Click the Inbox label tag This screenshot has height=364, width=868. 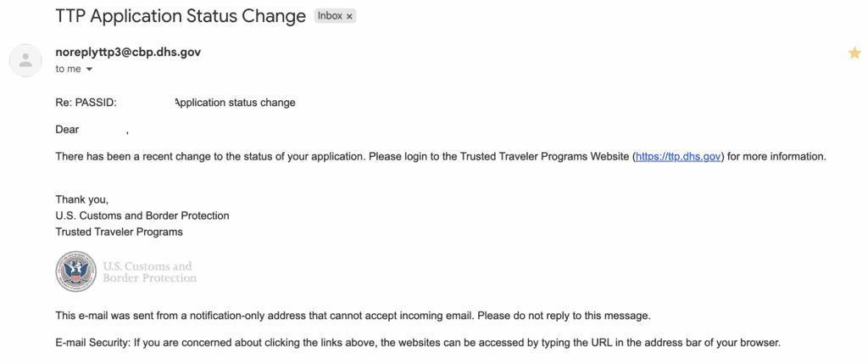tap(330, 16)
